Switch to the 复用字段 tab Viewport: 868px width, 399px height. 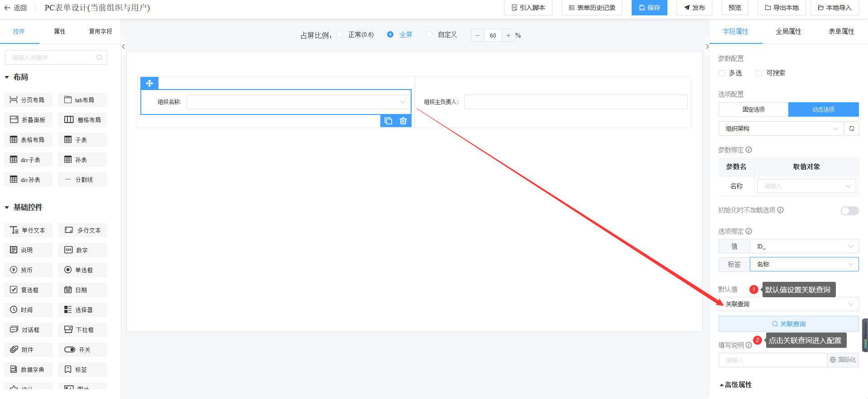click(x=101, y=31)
